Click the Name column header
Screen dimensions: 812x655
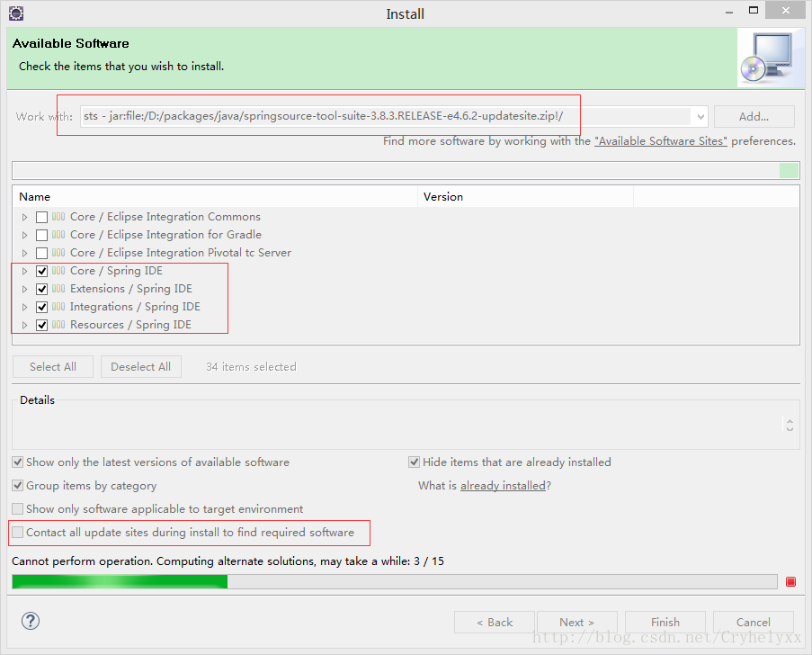[x=215, y=197]
